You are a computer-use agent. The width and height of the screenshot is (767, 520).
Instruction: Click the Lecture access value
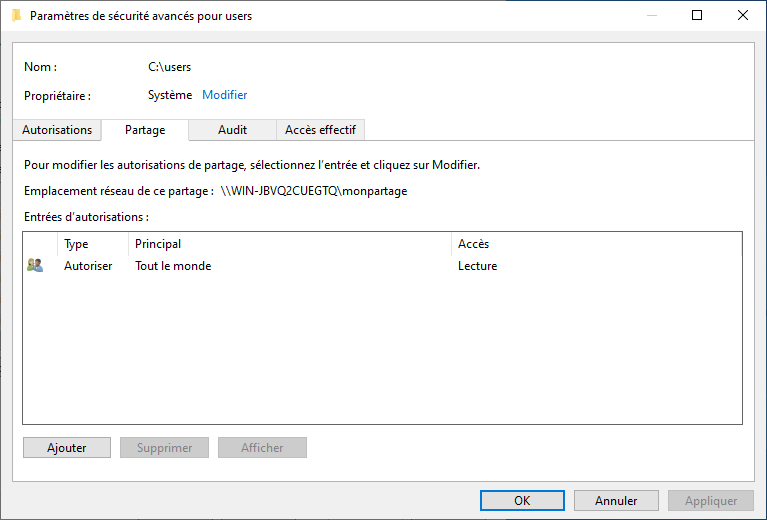[x=477, y=266]
